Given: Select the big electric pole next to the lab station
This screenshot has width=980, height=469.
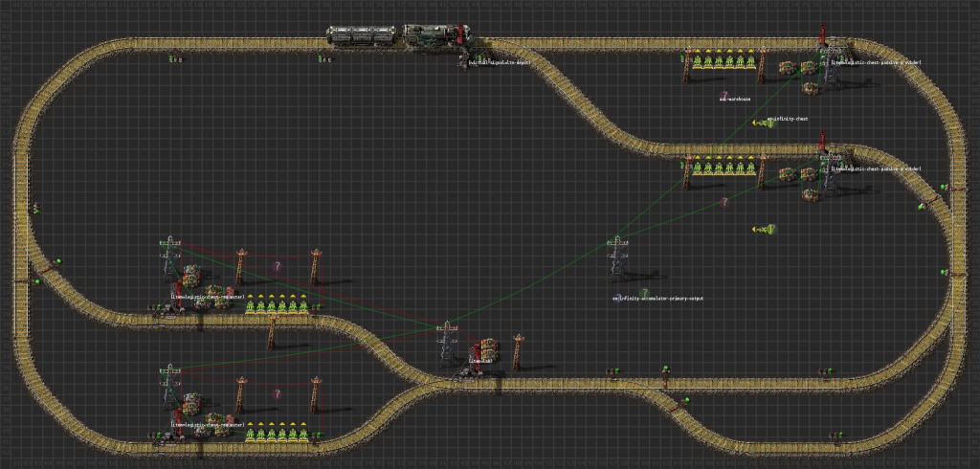Looking at the screenshot, I should click(x=447, y=344).
